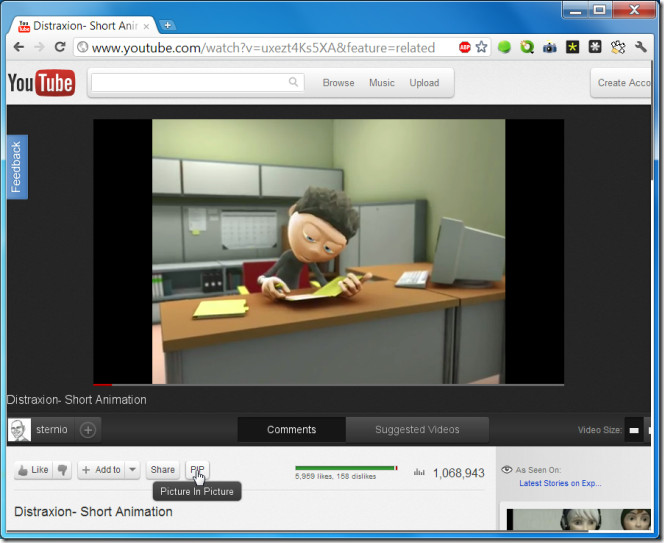Click the subscribe plus icon beside sternio
Image resolution: width=664 pixels, height=543 pixels.
tap(88, 430)
